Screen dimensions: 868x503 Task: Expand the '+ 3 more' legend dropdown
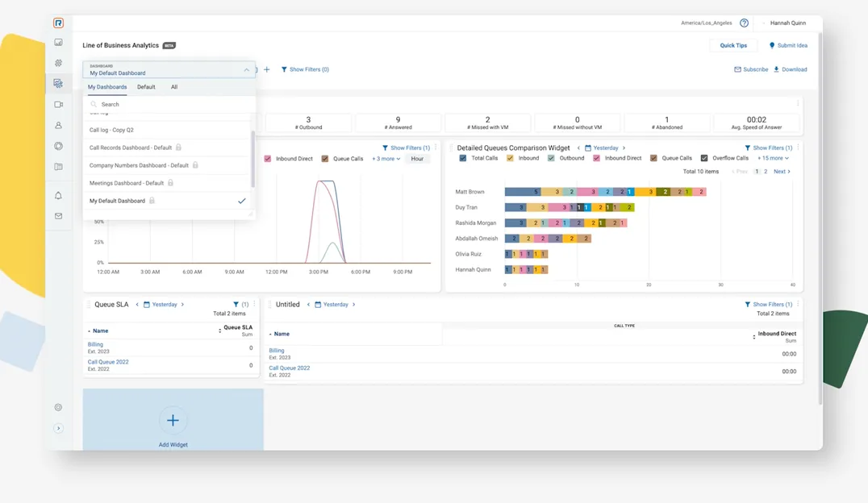pos(386,159)
